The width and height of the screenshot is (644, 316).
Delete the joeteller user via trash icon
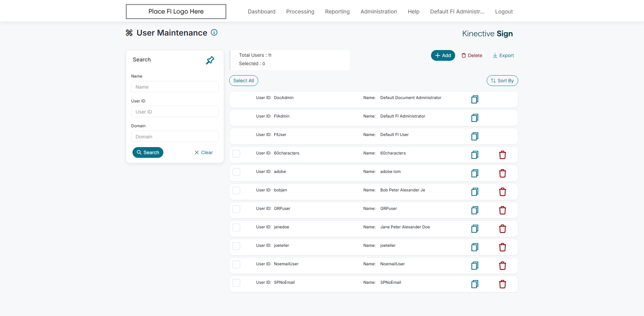pos(502,247)
